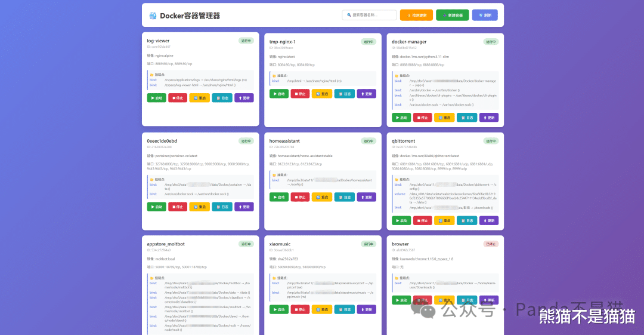
Task: Update the xiaomusic container
Action: pyautogui.click(x=366, y=309)
